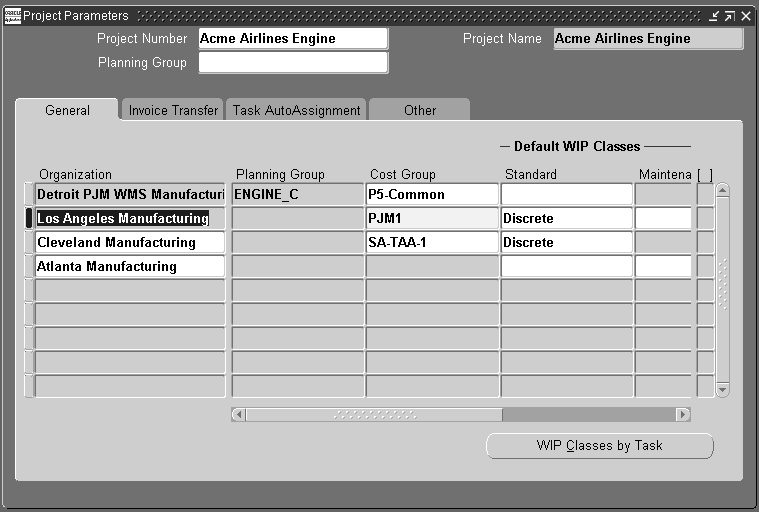Viewport: 759px width, 512px height.
Task: Click the descriptive flexfield bracket for Detroit row
Action: (x=705, y=194)
